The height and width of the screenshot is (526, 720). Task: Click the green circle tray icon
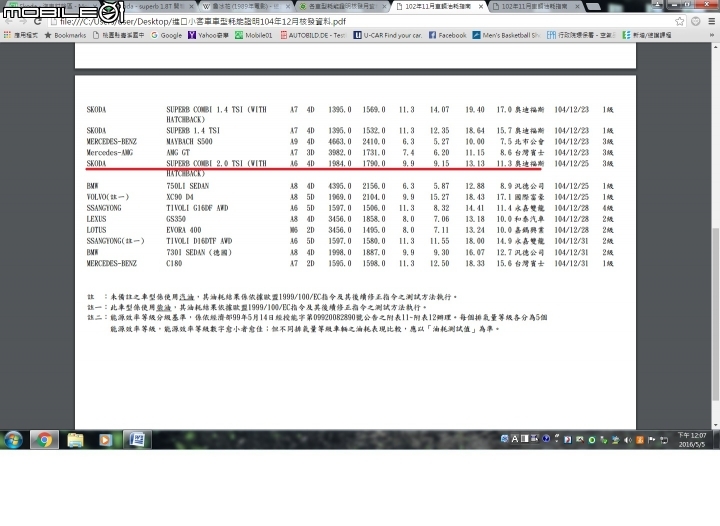coord(592,440)
